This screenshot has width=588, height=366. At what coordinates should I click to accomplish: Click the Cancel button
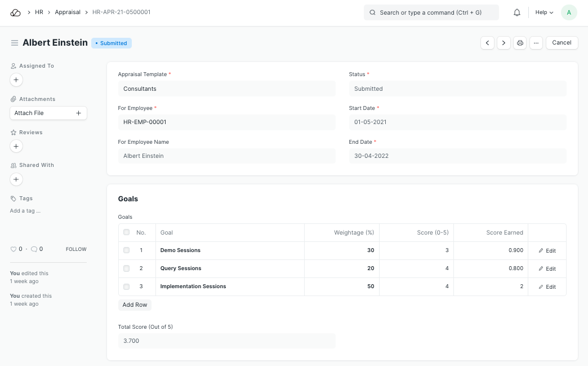pos(562,43)
